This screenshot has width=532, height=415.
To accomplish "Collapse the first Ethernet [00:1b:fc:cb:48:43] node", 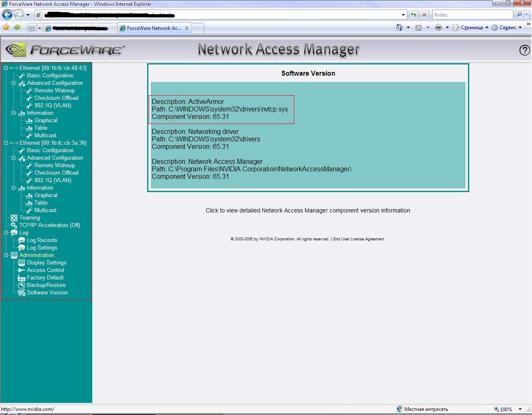I will point(6,68).
